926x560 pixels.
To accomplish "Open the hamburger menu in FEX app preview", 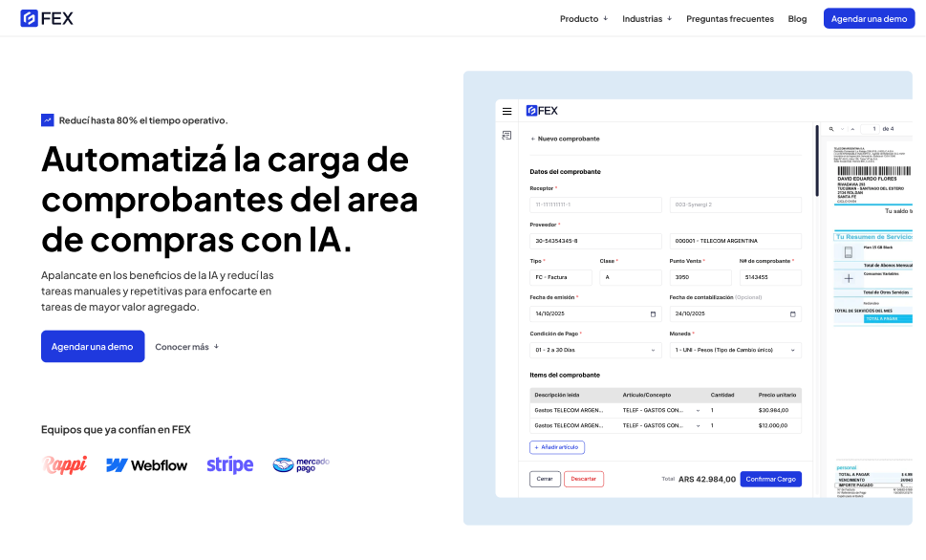I will click(x=506, y=111).
